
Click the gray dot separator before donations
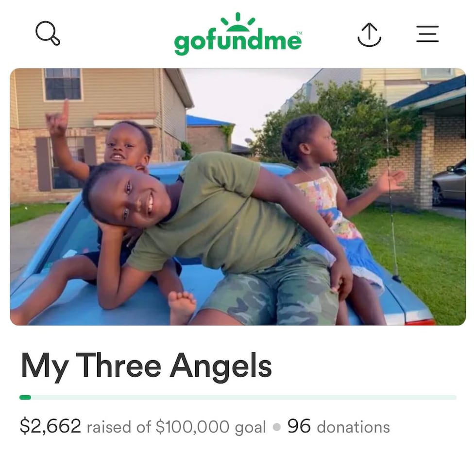click(276, 427)
